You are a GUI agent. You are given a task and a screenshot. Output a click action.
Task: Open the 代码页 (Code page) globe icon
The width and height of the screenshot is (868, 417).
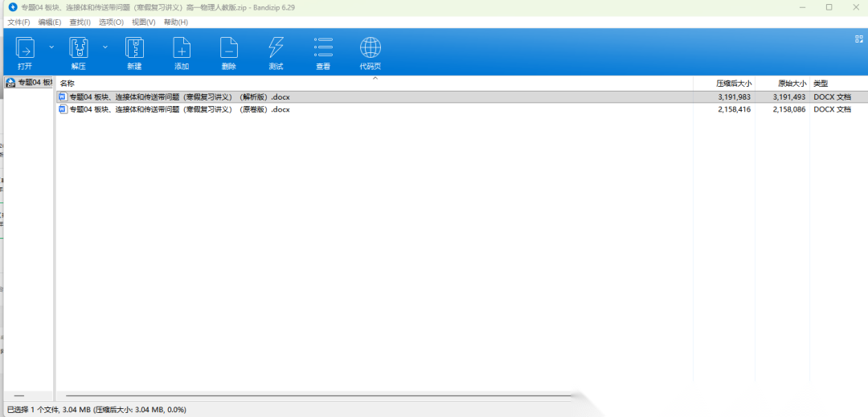(370, 50)
